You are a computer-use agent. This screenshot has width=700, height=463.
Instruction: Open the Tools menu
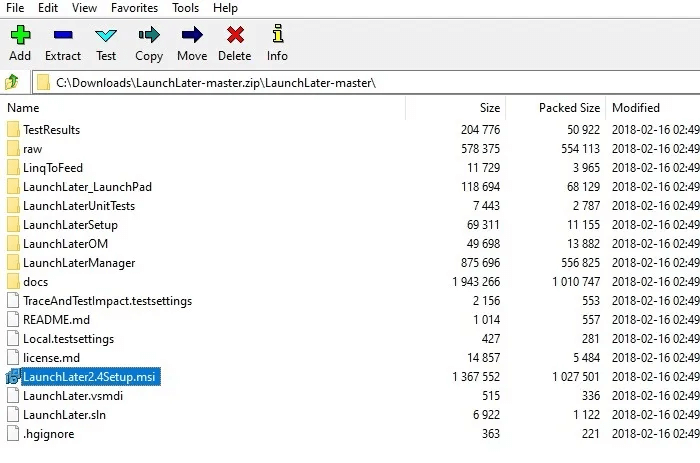185,8
